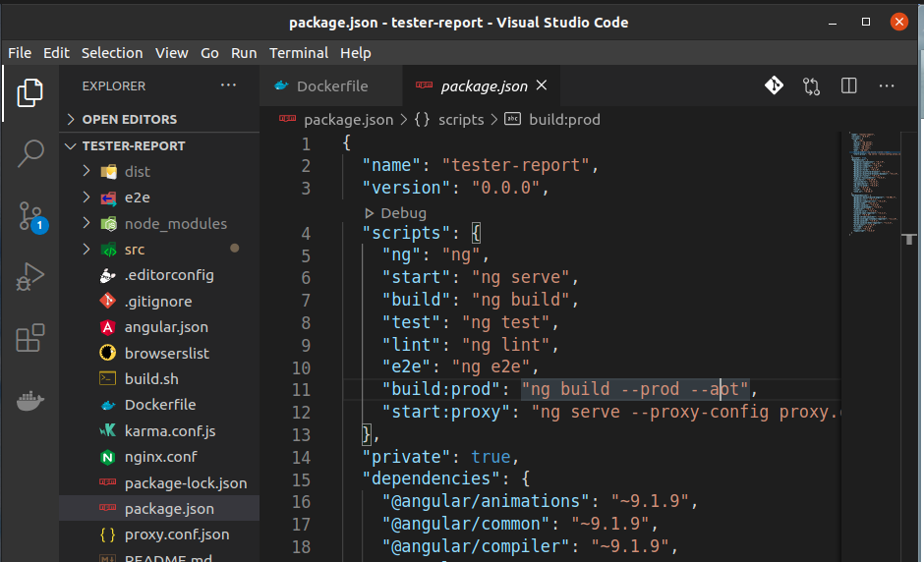Open the Run and Debug view
The image size is (924, 562).
click(30, 276)
